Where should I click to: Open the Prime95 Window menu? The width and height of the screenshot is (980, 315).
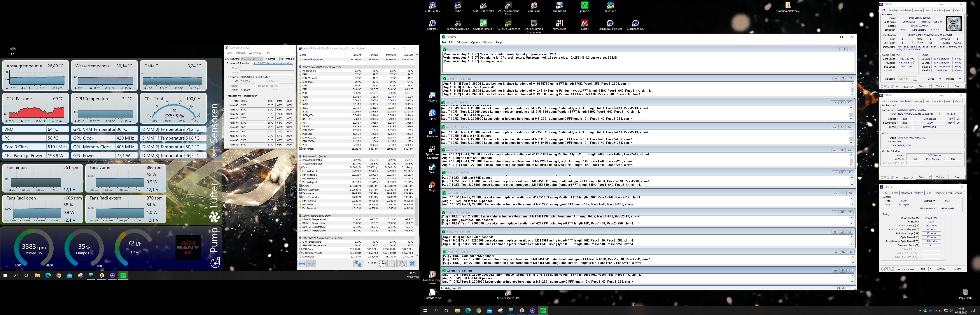pos(488,42)
